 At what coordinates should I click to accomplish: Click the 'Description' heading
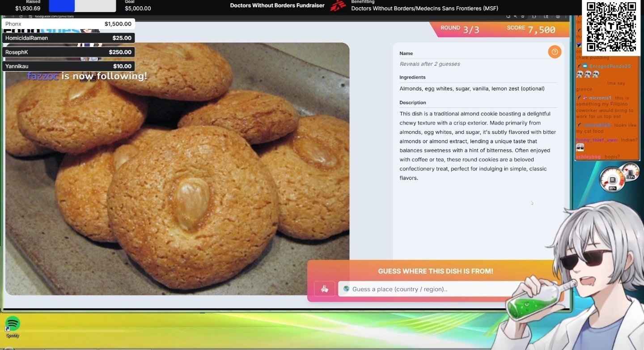[413, 102]
